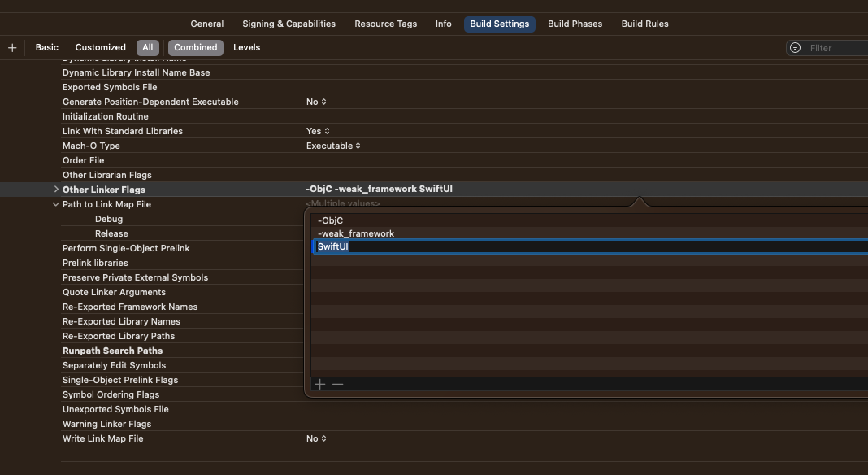Collapse the Path to Link Map File row

(x=56, y=204)
